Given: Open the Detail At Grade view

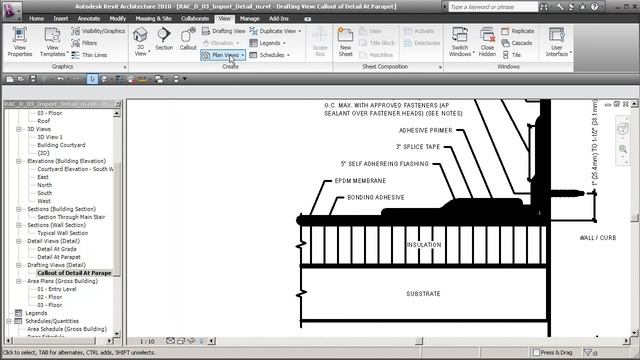Looking at the screenshot, I should click(x=57, y=249).
